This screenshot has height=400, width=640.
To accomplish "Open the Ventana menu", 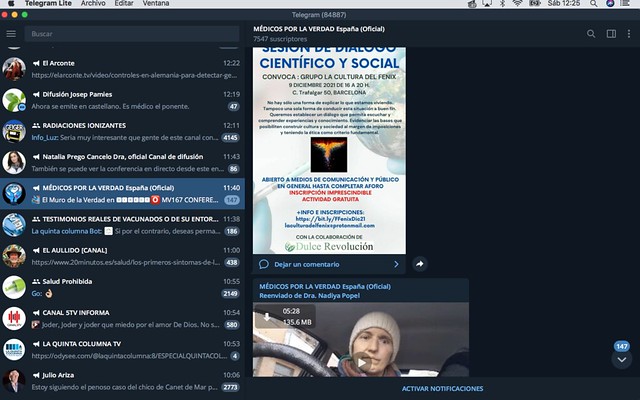I will pyautogui.click(x=156, y=3).
